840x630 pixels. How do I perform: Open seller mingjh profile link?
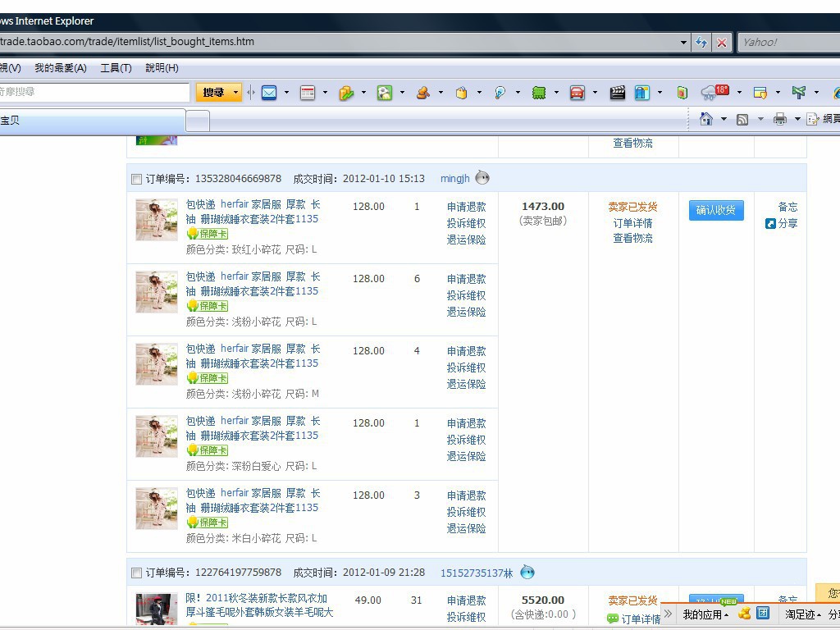454,178
